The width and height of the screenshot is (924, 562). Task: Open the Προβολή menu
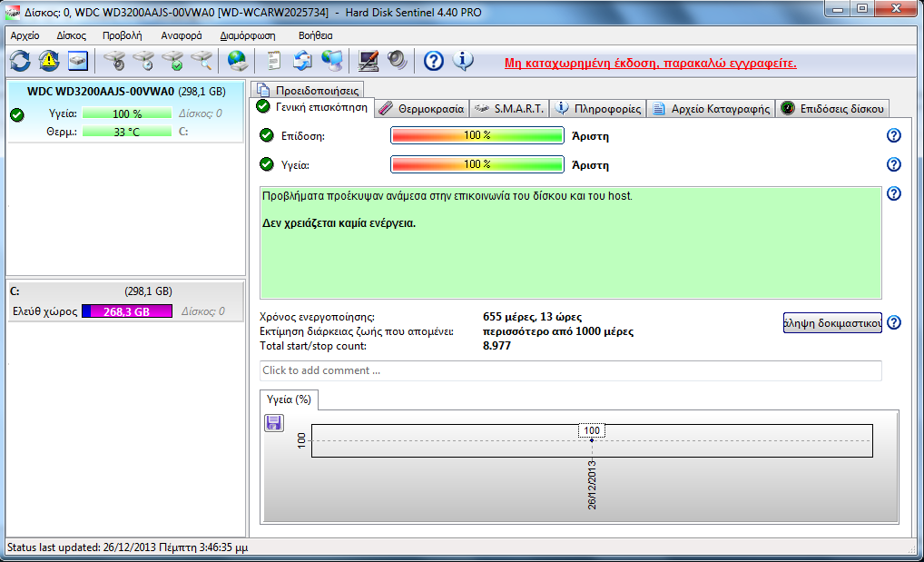pos(122,35)
